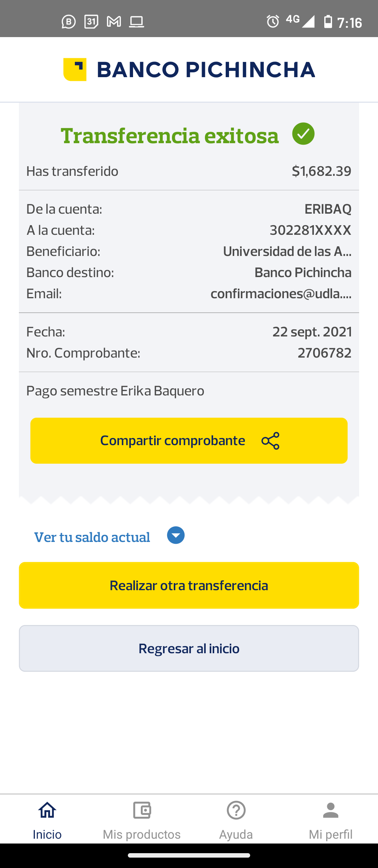Tap the alarm clock status icon

[x=273, y=22]
